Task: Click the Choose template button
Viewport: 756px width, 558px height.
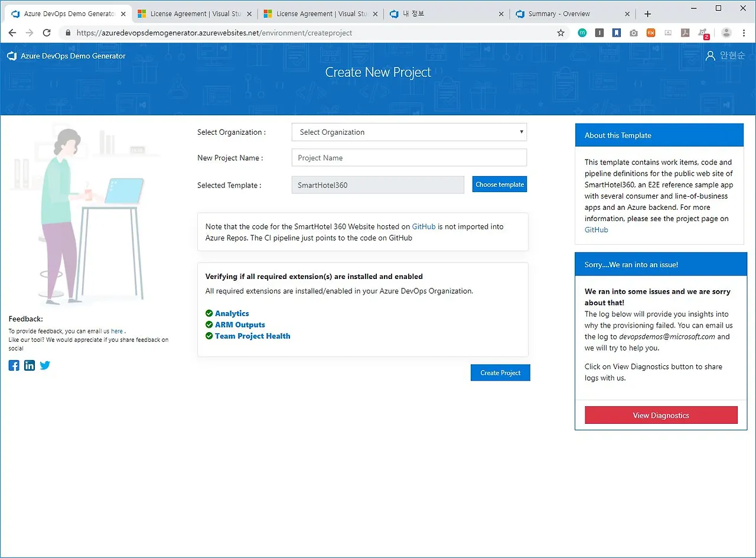Action: coord(500,184)
